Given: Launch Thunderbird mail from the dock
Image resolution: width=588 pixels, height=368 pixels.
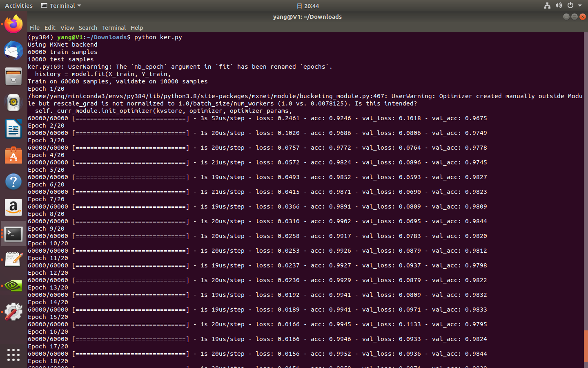Looking at the screenshot, I should pyautogui.click(x=13, y=51).
